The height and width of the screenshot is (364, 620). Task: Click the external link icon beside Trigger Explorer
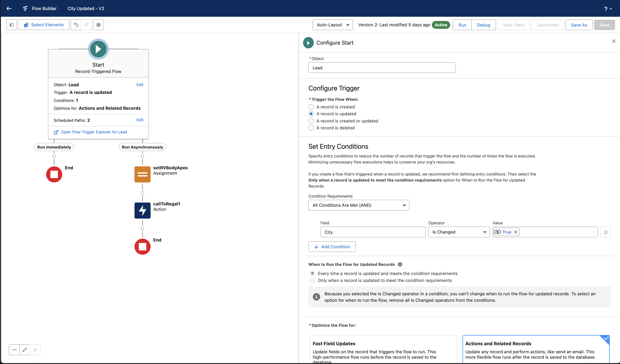point(56,132)
